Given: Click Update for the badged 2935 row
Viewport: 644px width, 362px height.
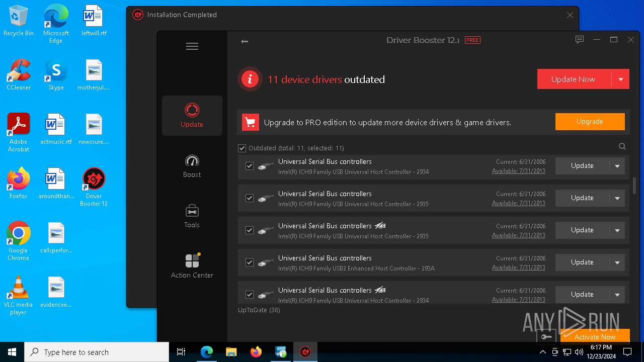Looking at the screenshot, I should point(582,230).
